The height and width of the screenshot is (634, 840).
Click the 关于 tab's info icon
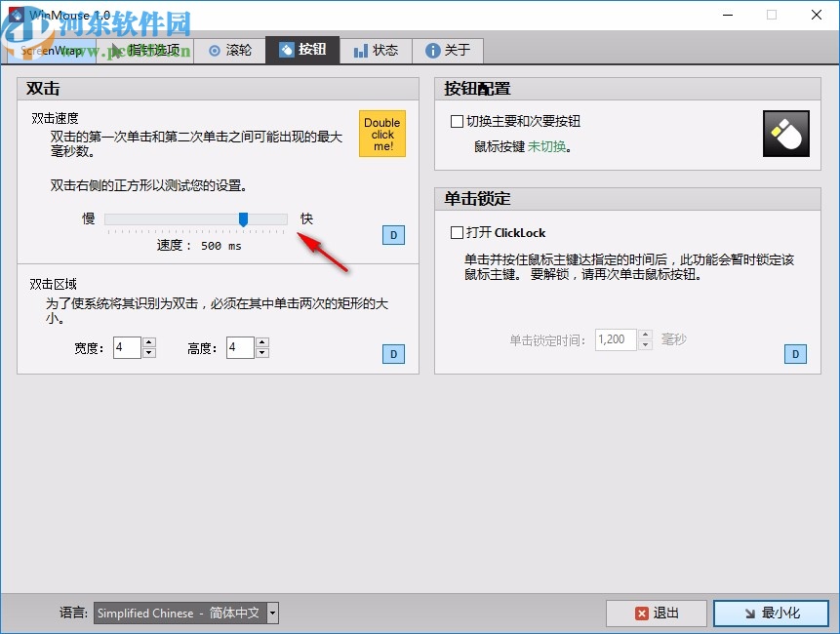(432, 51)
